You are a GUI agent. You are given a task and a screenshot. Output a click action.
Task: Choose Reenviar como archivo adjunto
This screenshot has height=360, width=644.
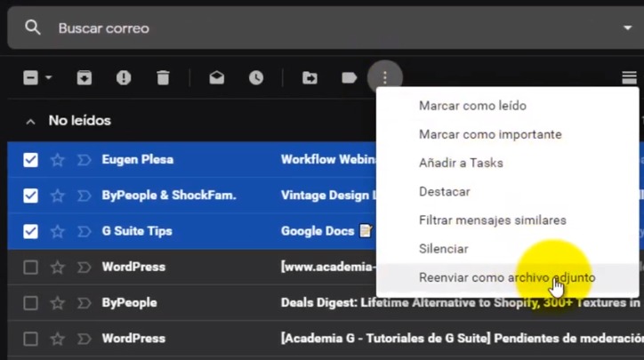point(508,277)
